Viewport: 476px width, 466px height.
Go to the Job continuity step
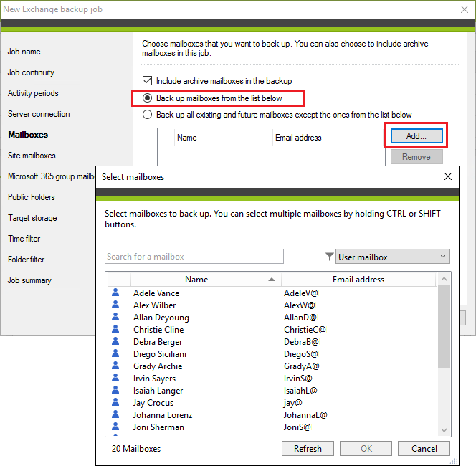click(31, 72)
